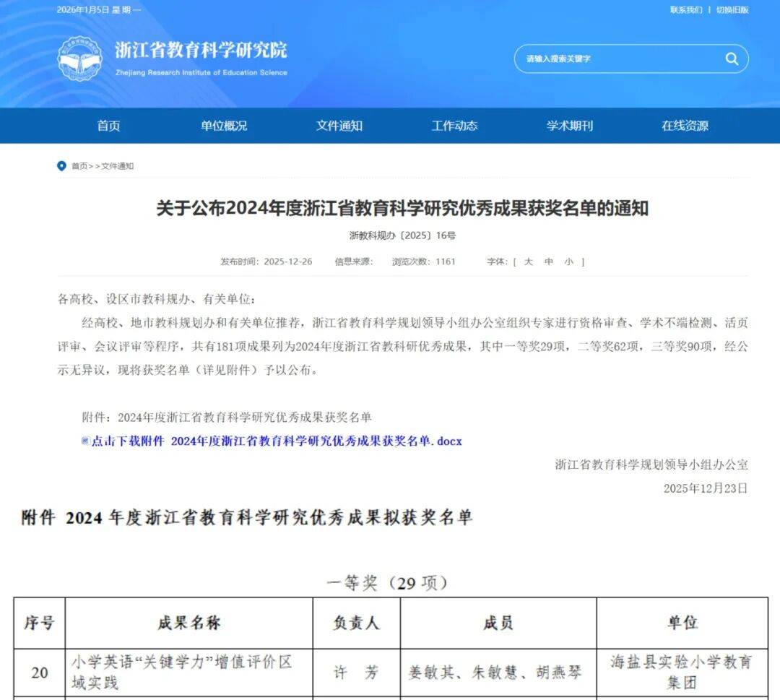Click the location pin icon in breadcrumb
This screenshot has width=780, height=700.
coord(61,166)
